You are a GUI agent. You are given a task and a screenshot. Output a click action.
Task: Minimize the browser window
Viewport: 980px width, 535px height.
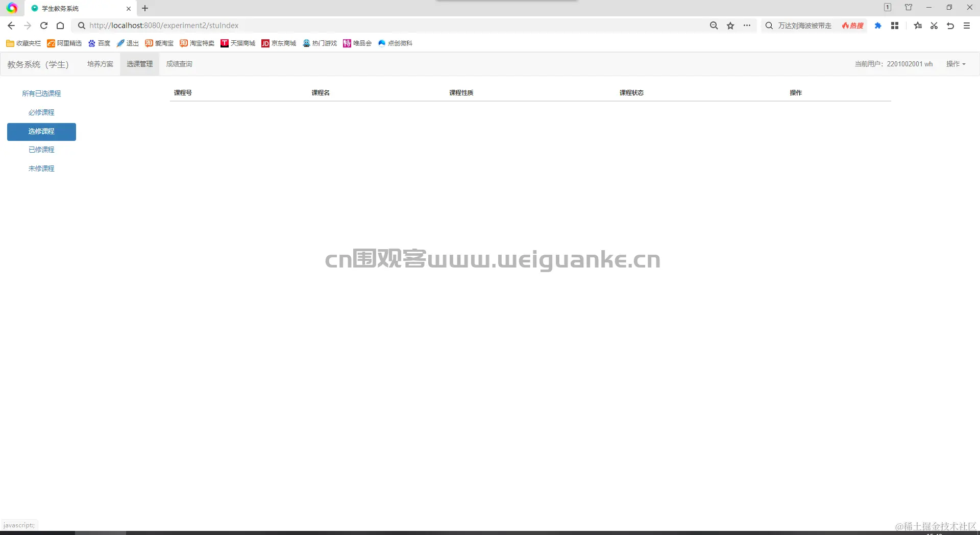929,7
